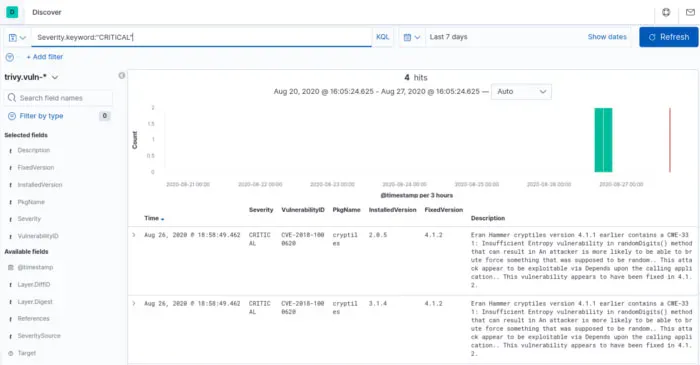Click the index pattern info icon
The width and height of the screenshot is (700, 365).
click(x=121, y=76)
